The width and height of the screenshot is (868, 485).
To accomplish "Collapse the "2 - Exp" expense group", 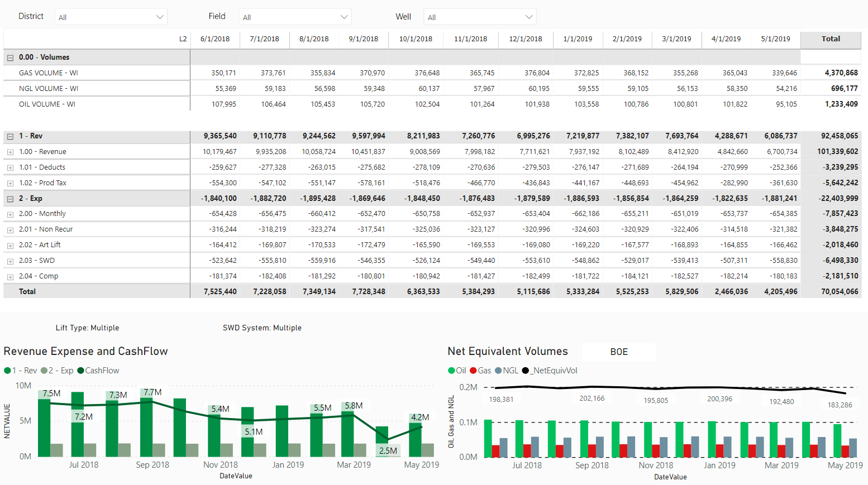I will coord(9,198).
